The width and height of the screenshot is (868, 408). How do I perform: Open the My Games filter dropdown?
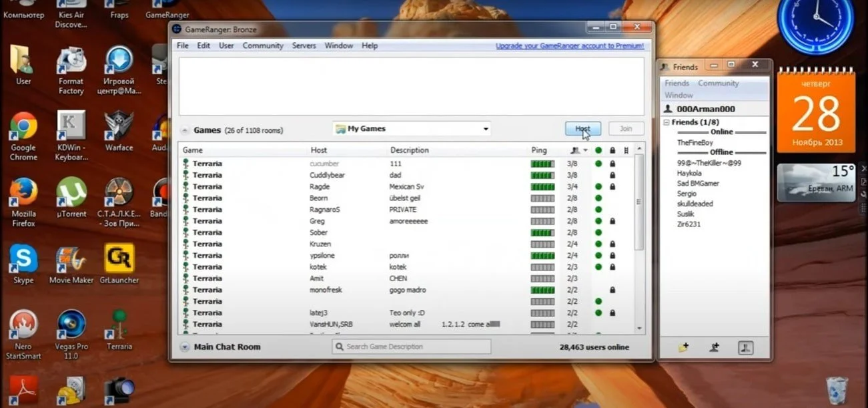coord(412,129)
